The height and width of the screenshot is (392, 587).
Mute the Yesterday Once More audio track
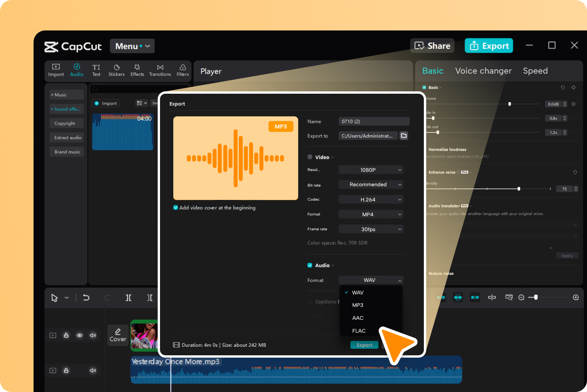[93, 370]
